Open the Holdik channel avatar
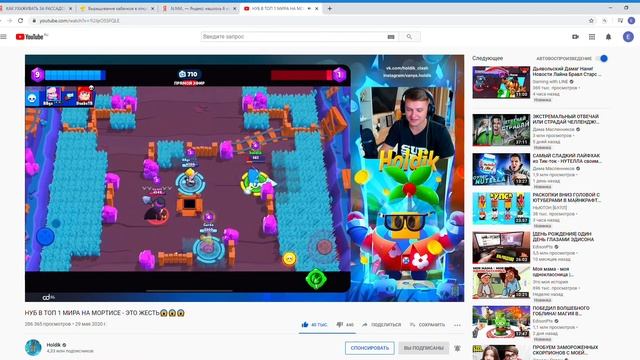Viewport: 640px width, 360px height. [33, 347]
